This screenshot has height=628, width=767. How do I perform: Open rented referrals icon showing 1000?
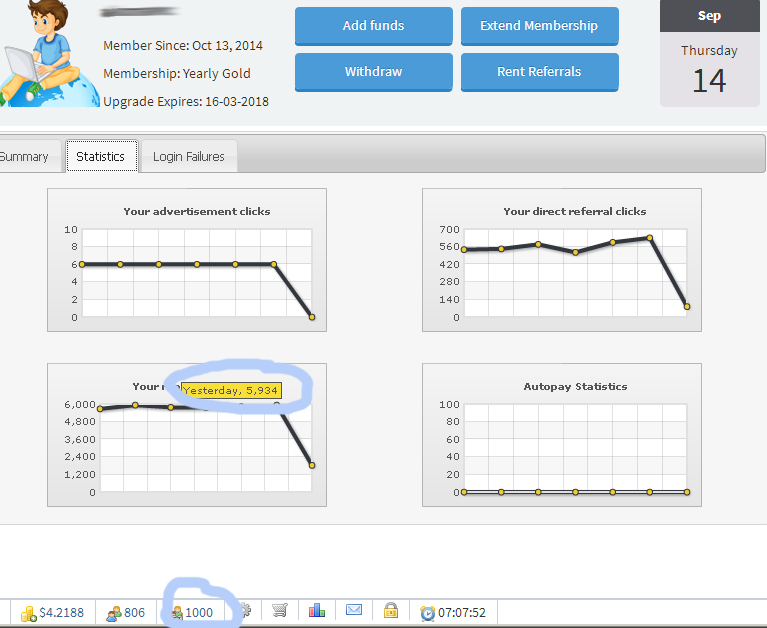177,612
